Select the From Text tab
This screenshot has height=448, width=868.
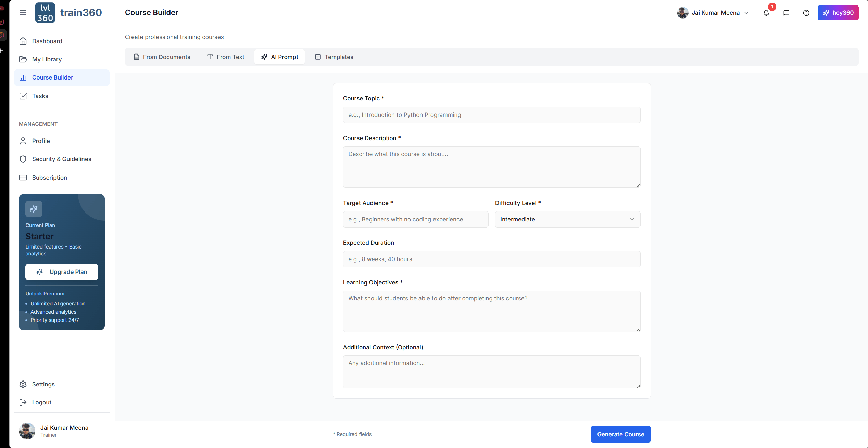(226, 57)
